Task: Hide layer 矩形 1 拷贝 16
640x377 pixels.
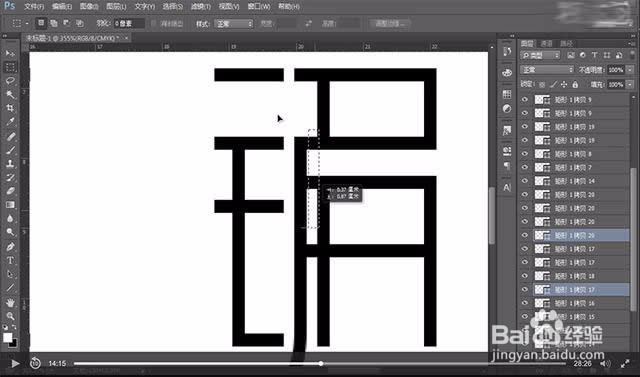Action: (525, 303)
